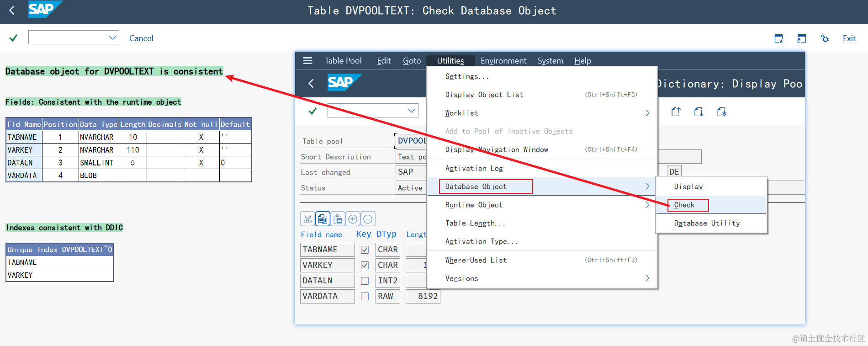Click SAP logo in the Dictionary window
The image size is (868, 346).
coord(344,82)
